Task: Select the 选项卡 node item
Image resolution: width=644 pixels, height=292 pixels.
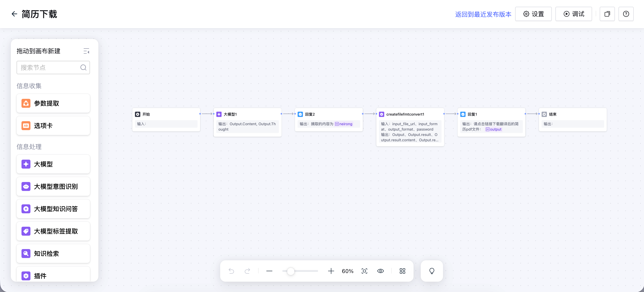Action: (x=53, y=126)
